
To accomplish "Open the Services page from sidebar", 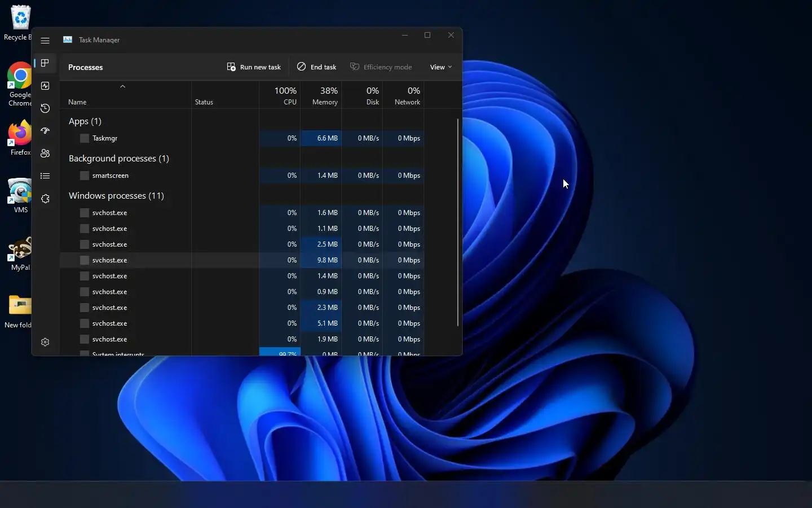I will pyautogui.click(x=45, y=199).
